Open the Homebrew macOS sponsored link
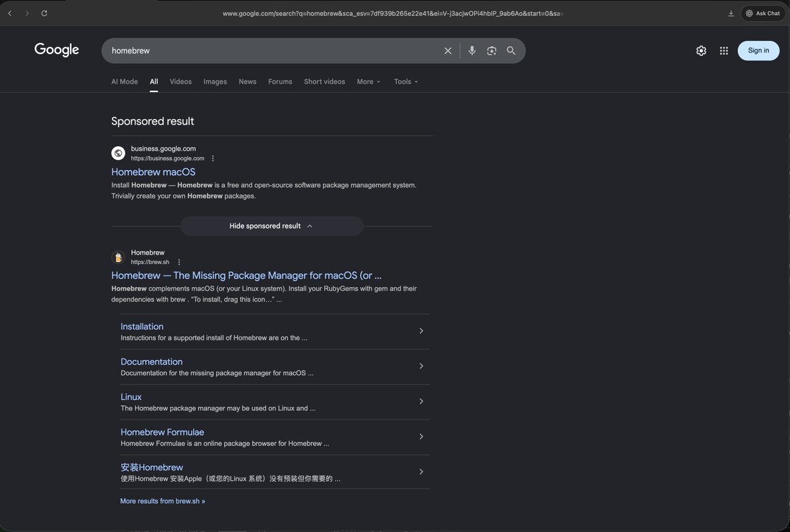 coord(153,172)
